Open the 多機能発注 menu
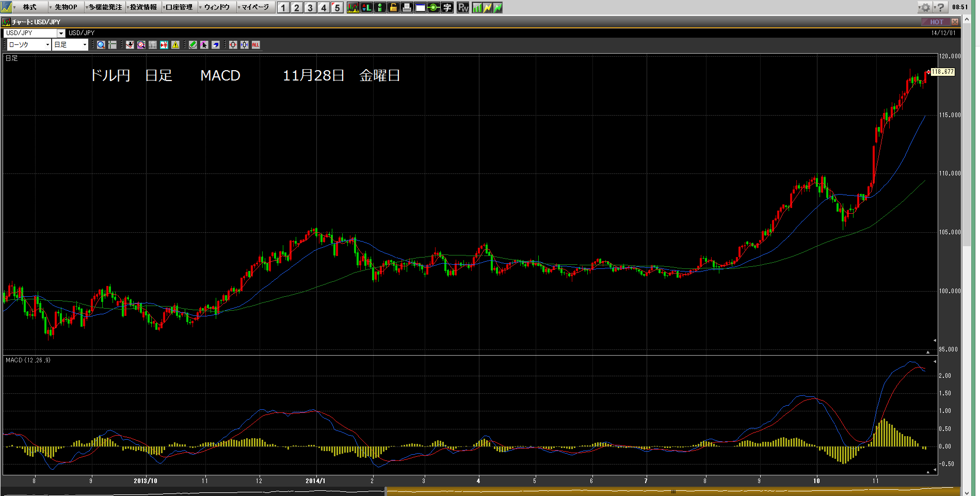 (105, 7)
